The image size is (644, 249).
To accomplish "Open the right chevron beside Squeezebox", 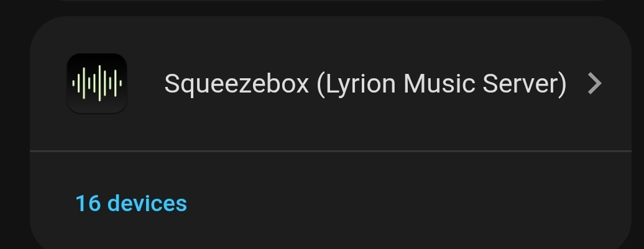I will 594,83.
